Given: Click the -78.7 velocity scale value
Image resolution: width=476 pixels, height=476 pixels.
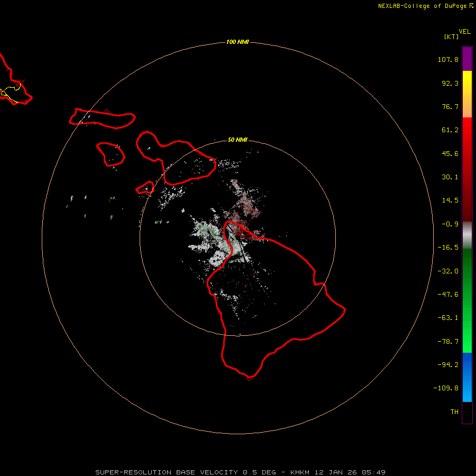Looking at the screenshot, I should pos(448,342).
